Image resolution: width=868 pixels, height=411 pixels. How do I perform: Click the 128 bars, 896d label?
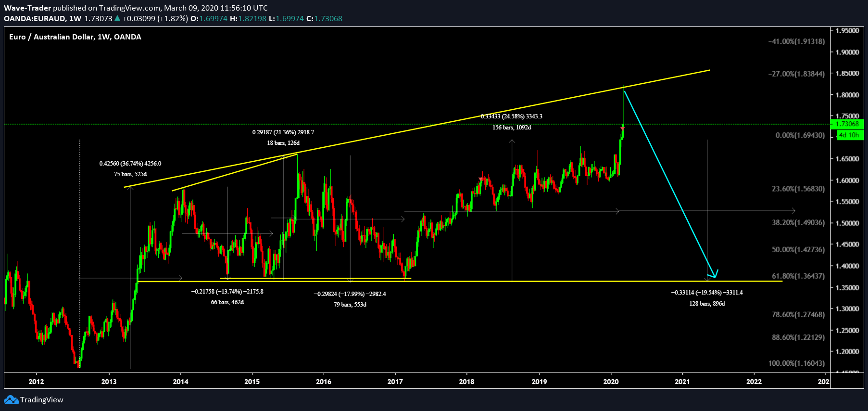pyautogui.click(x=707, y=304)
